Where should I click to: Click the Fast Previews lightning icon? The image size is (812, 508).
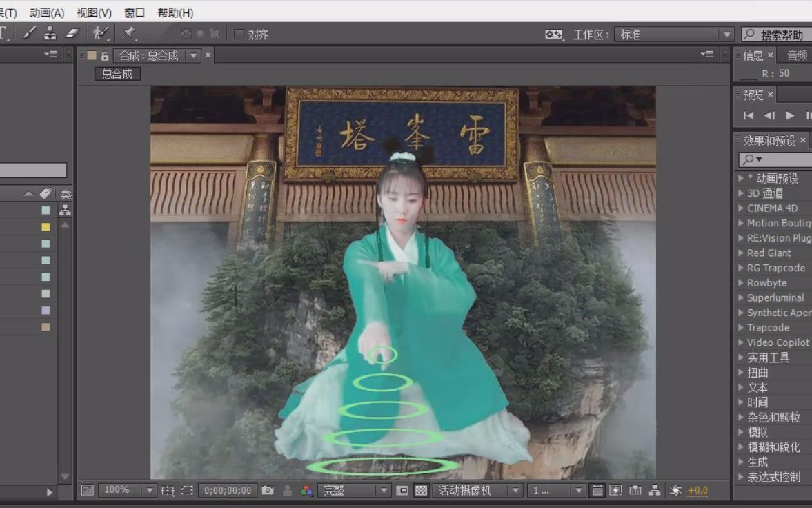click(616, 490)
